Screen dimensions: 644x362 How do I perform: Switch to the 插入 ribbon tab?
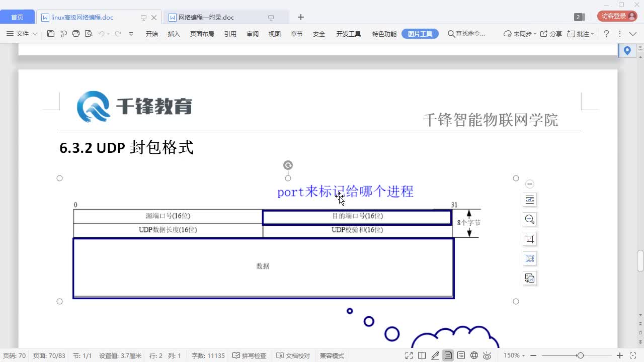click(174, 34)
